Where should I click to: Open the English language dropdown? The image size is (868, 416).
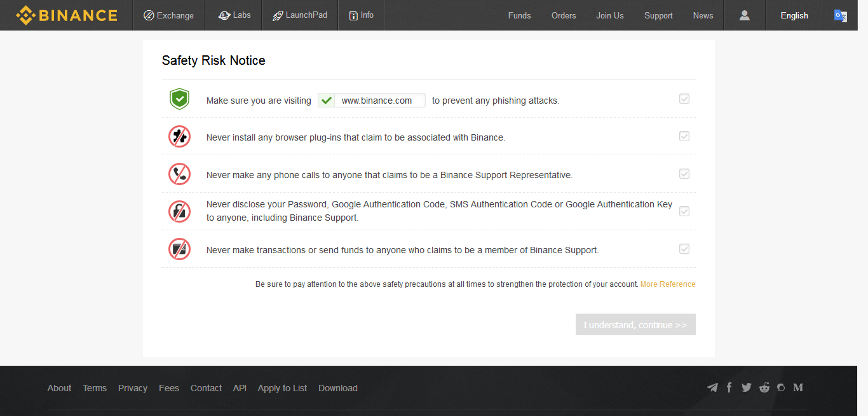[794, 15]
